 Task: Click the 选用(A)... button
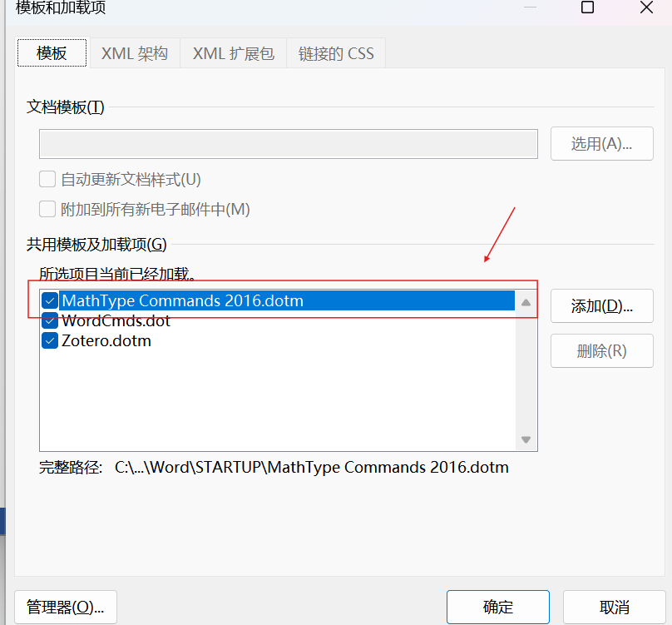click(601, 144)
